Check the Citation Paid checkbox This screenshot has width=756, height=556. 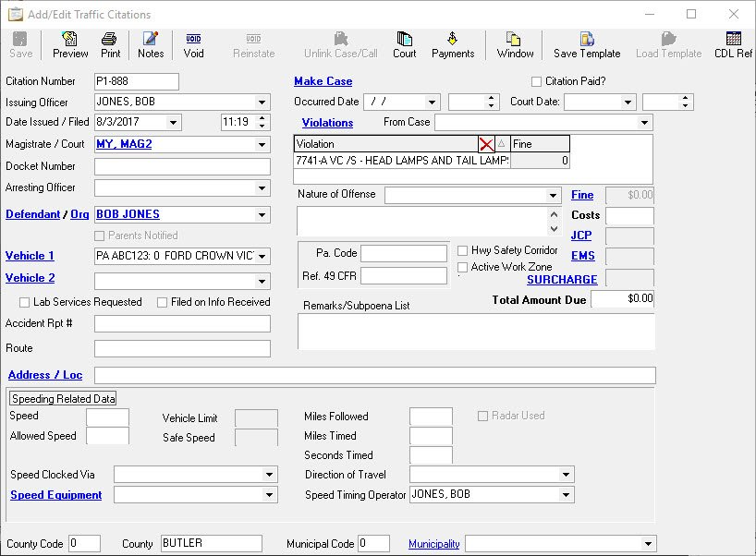point(537,81)
